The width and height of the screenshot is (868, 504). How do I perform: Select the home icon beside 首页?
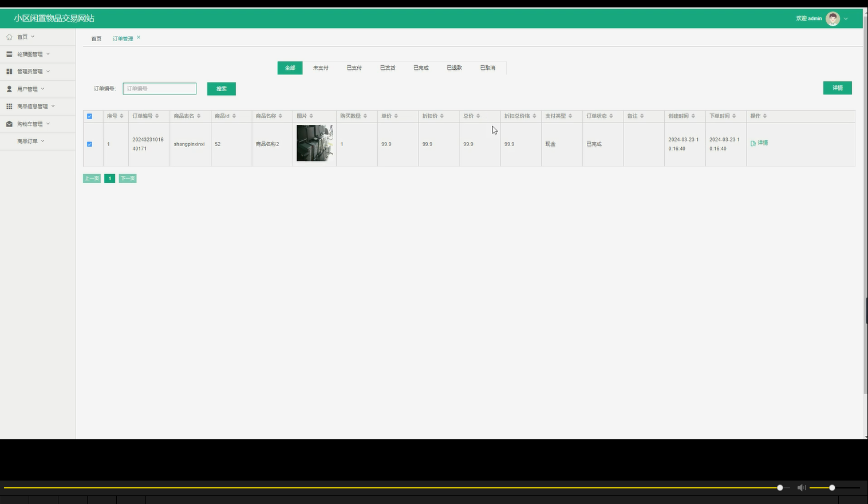point(9,36)
